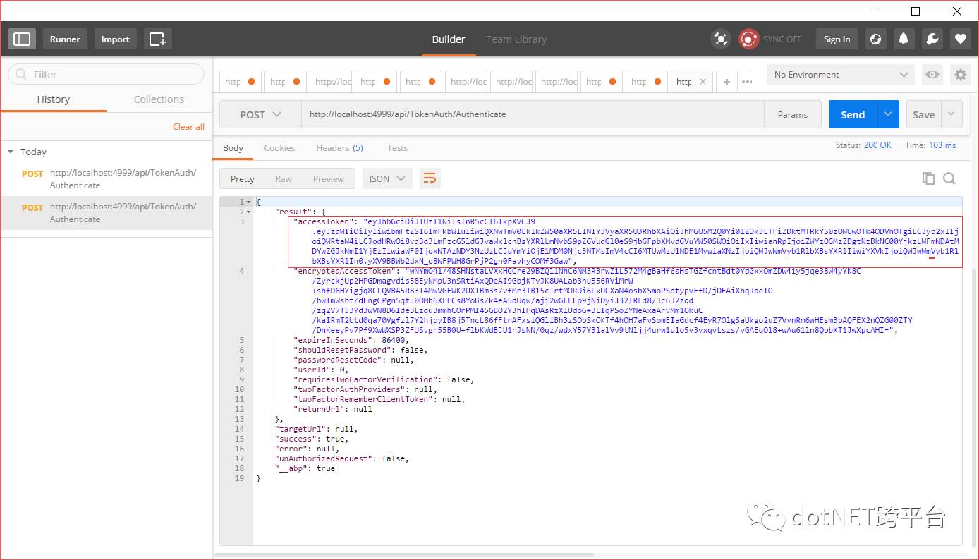Click the "shouldResetPassword": false line

point(360,350)
